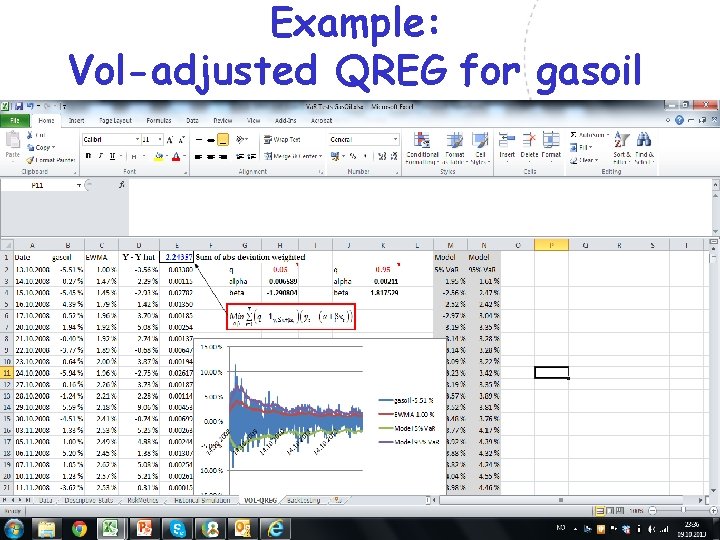
Task: Toggle Wrap Text
Action: (x=282, y=139)
